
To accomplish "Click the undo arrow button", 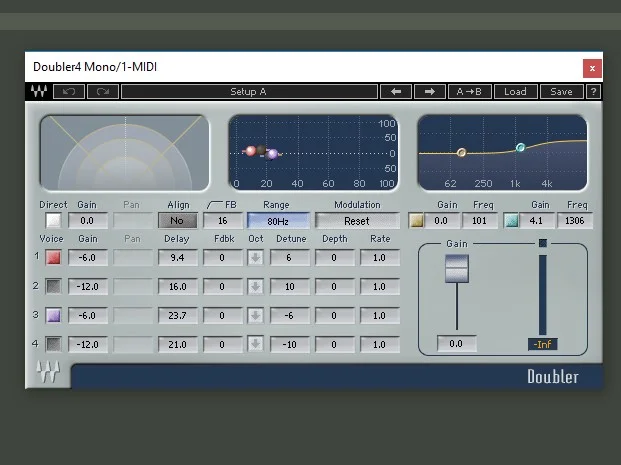I will (x=69, y=91).
